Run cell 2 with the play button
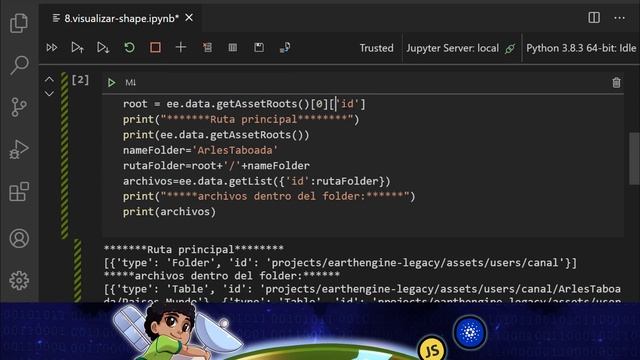The height and width of the screenshot is (360, 640). coord(111,83)
